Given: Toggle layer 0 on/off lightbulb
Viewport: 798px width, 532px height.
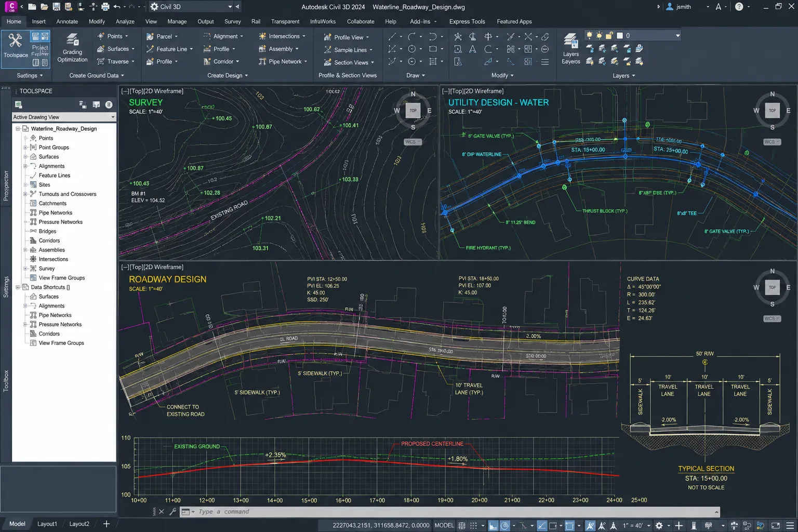Looking at the screenshot, I should 589,36.
